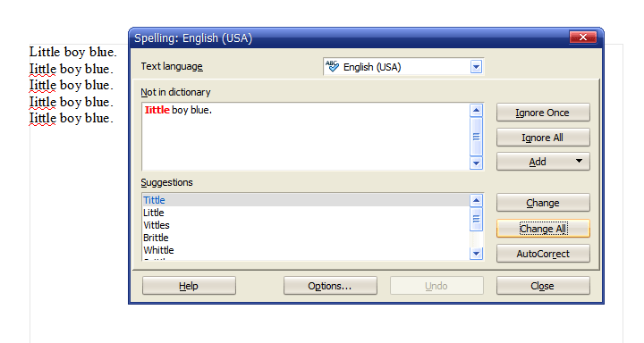
Task: Click the Ignore All button
Action: [543, 138]
